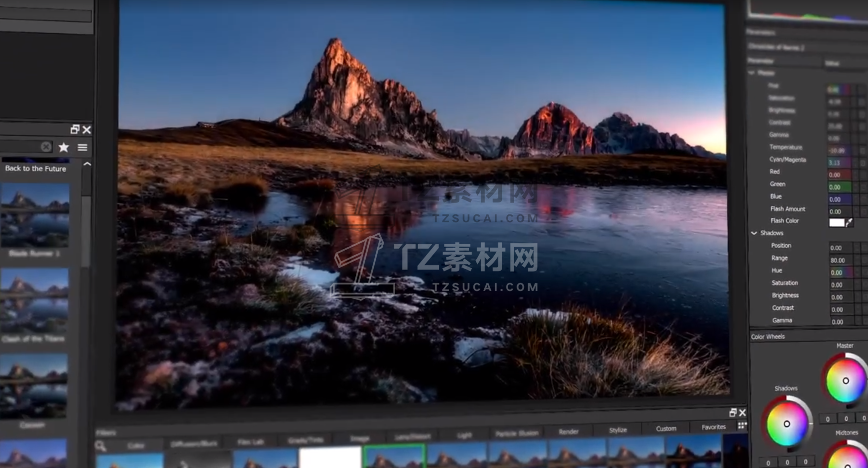
Task: Pick Flash Color with the eyedropper icon
Action: [850, 222]
